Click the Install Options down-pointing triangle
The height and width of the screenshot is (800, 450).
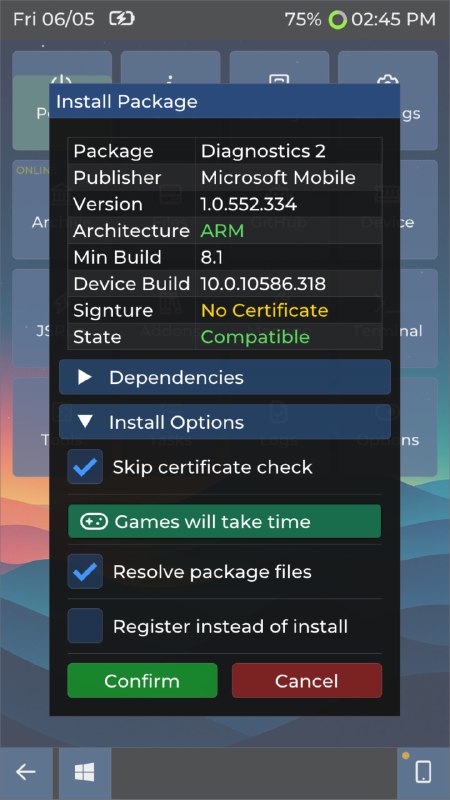(x=85, y=422)
